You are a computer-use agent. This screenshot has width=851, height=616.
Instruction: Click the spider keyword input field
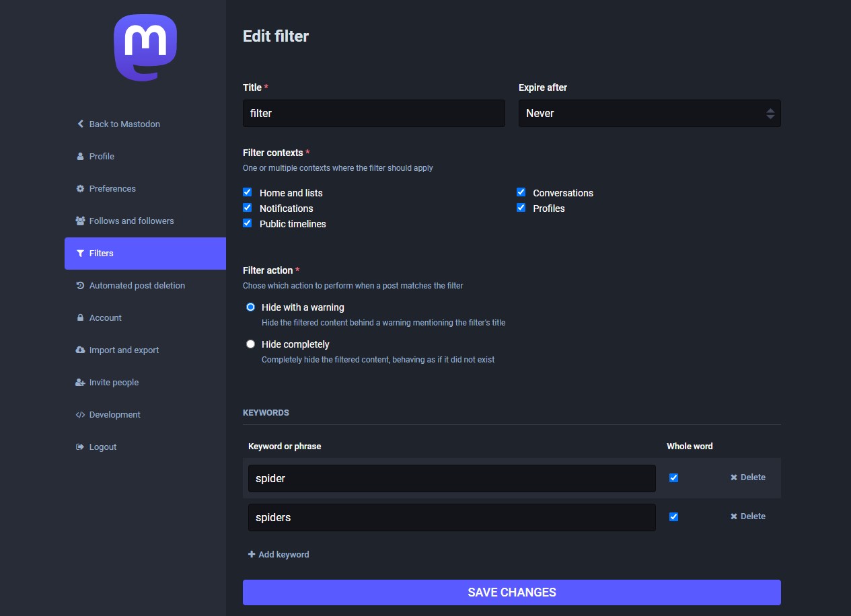click(452, 478)
